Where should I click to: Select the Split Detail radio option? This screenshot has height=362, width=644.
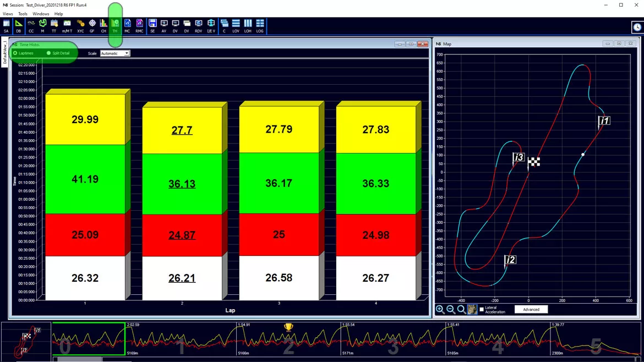(58, 53)
